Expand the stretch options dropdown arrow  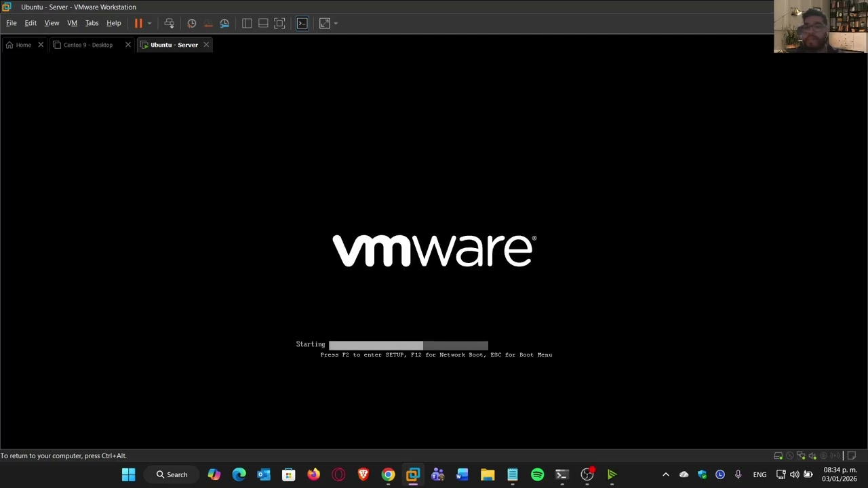click(336, 23)
